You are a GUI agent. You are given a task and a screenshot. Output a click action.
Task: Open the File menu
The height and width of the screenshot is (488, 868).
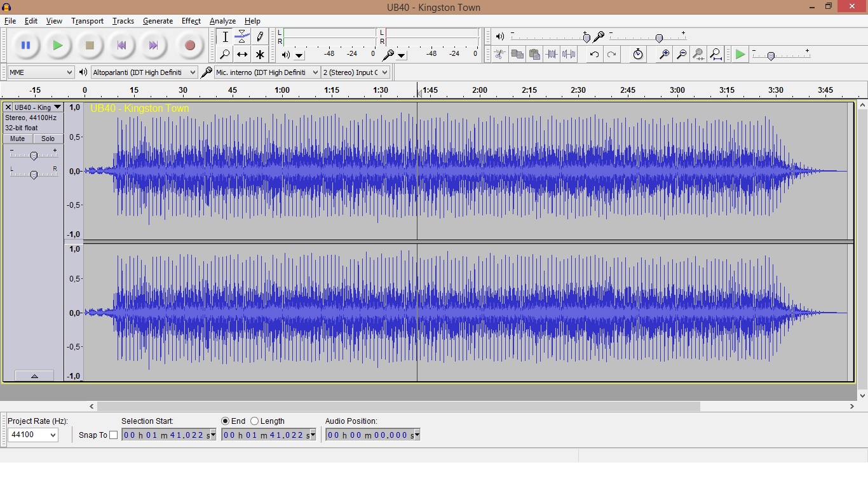[x=10, y=21]
